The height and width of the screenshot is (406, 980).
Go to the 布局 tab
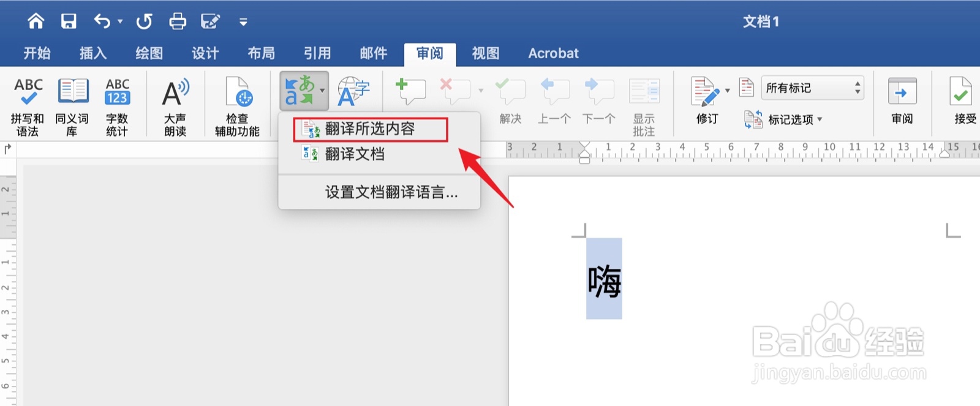coord(262,53)
